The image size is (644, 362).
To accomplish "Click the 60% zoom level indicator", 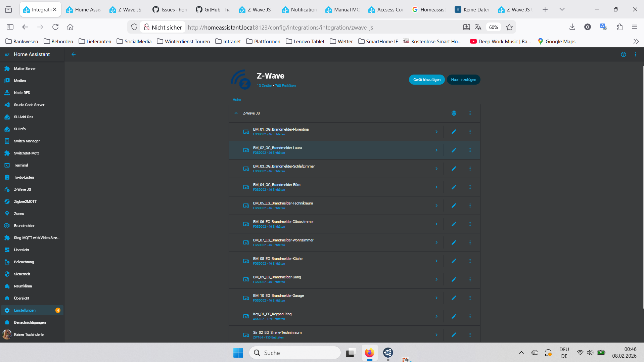I will point(493,27).
